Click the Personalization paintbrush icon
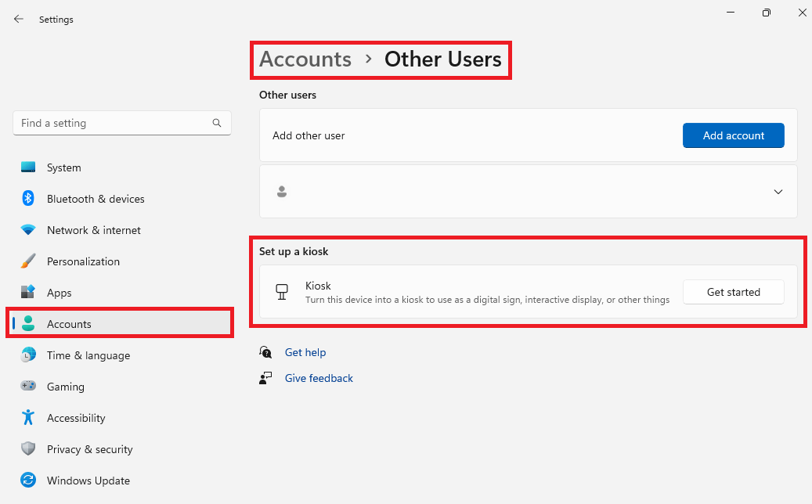The height and width of the screenshot is (504, 812). [28, 261]
